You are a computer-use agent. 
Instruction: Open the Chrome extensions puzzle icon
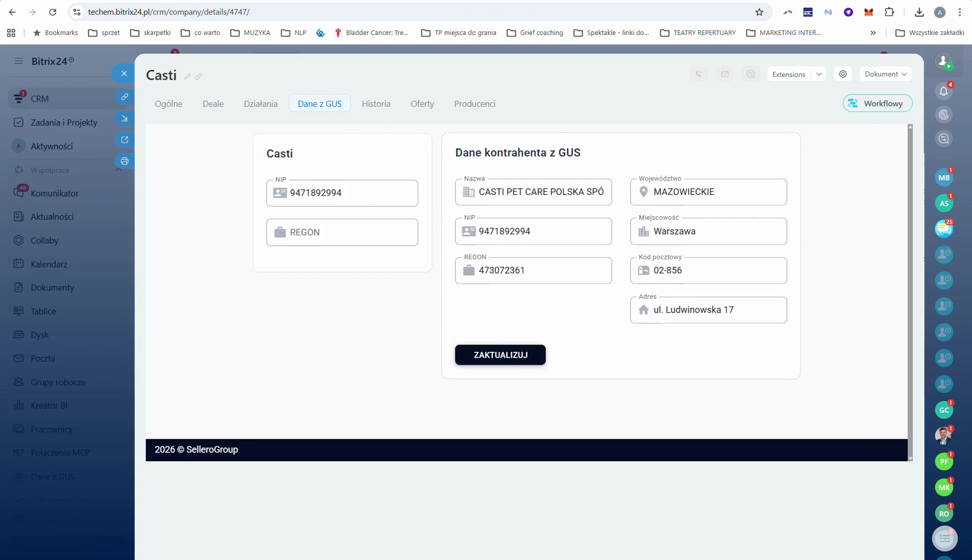point(890,12)
